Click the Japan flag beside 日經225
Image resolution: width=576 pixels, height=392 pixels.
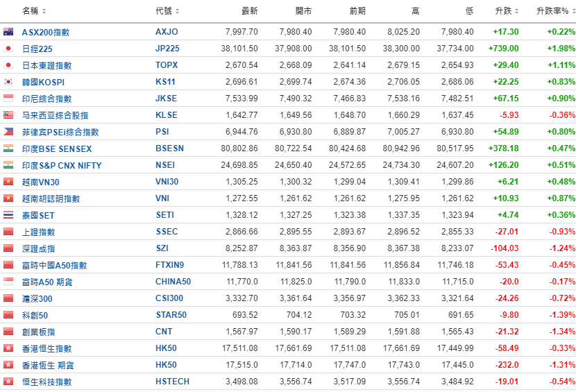8,49
